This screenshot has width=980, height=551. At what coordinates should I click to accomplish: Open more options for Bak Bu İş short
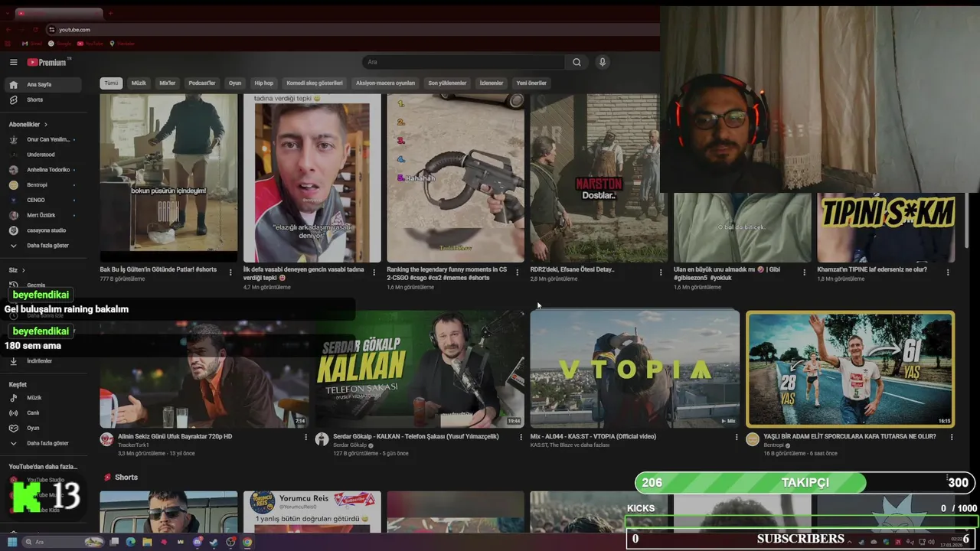point(230,272)
